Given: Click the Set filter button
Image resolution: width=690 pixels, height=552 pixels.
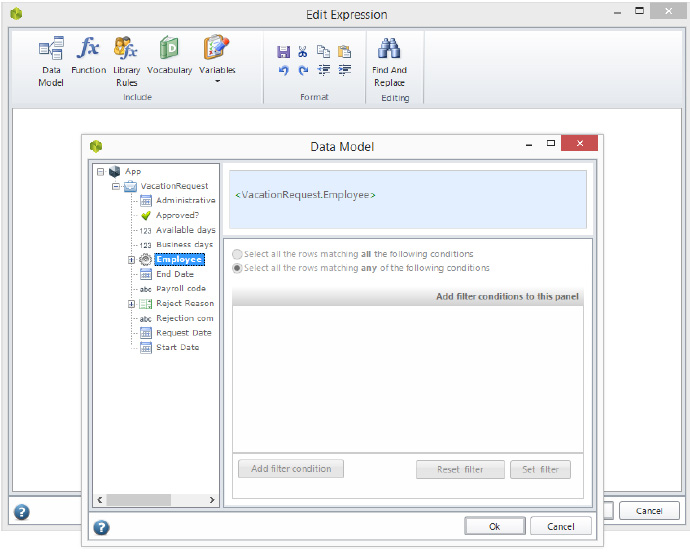Looking at the screenshot, I should click(540, 470).
